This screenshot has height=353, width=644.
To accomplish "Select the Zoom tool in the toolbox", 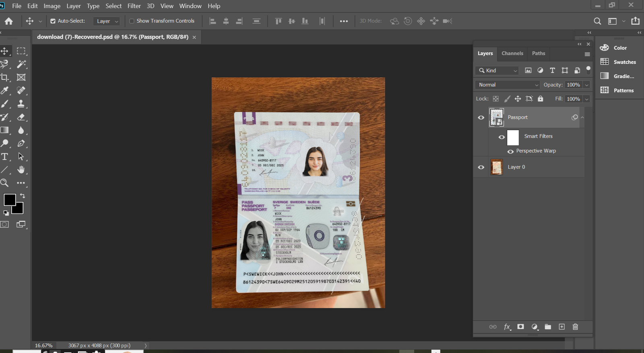I will (x=4, y=183).
